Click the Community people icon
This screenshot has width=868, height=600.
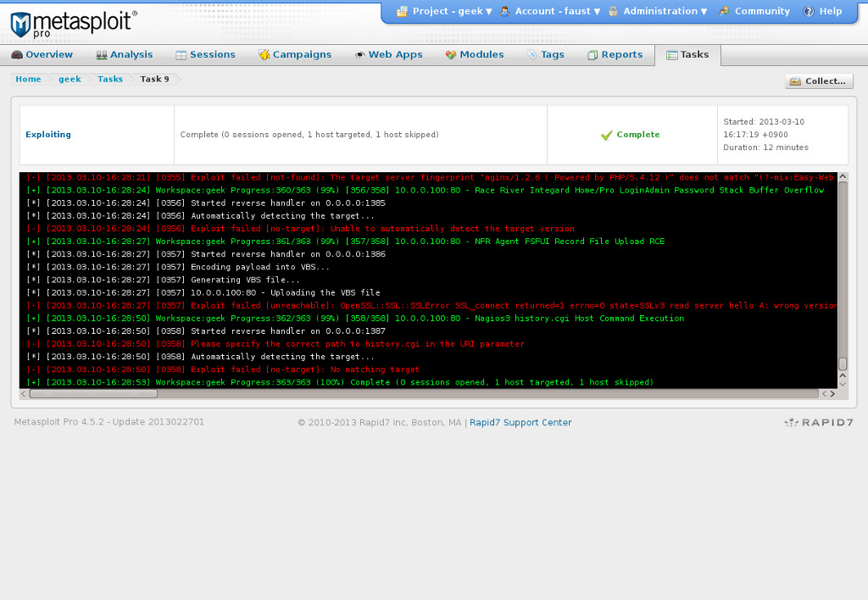[x=724, y=11]
